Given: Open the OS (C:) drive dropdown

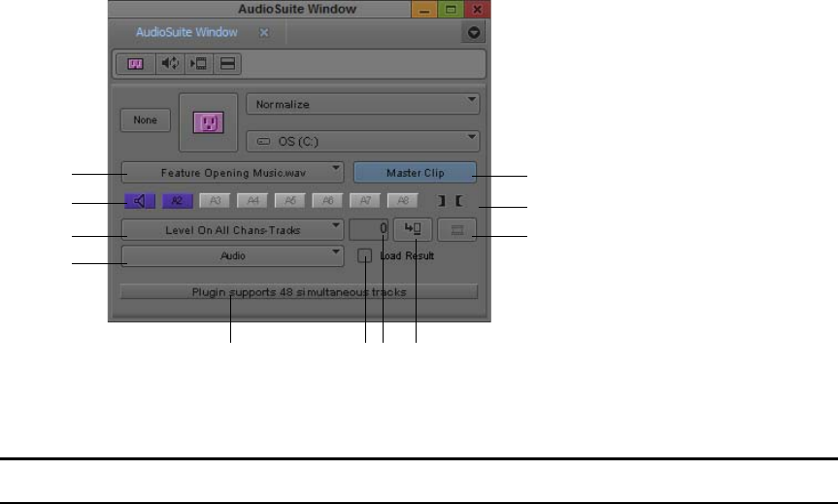Looking at the screenshot, I should pos(362,141).
